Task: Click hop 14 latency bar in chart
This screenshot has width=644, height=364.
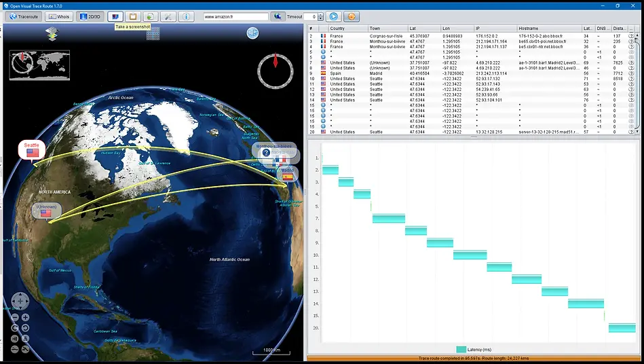Action: [x=586, y=304]
